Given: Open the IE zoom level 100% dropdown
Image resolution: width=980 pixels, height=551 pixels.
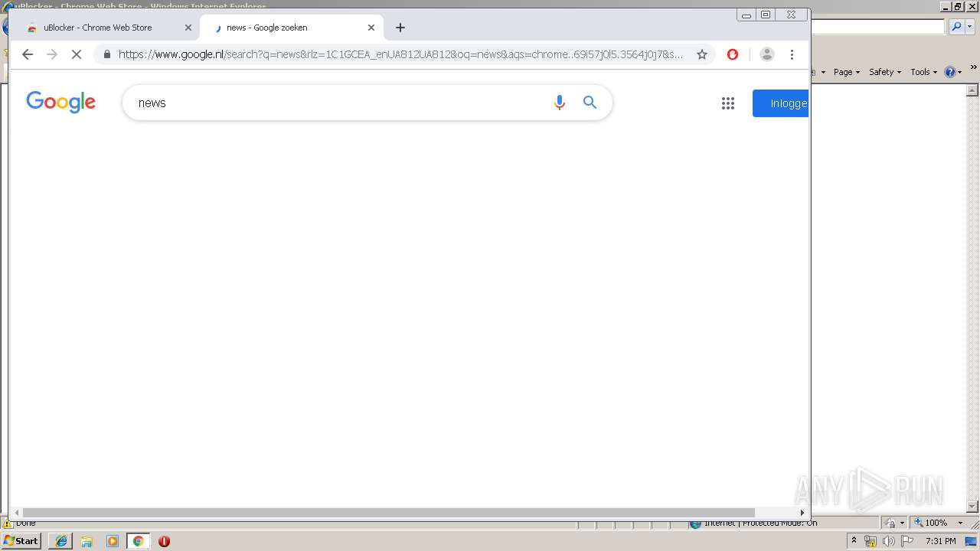Looking at the screenshot, I should pos(960,523).
